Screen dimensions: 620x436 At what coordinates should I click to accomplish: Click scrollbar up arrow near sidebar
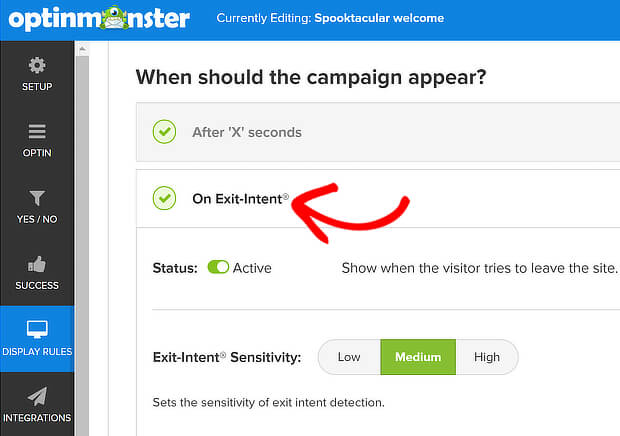click(x=82, y=49)
